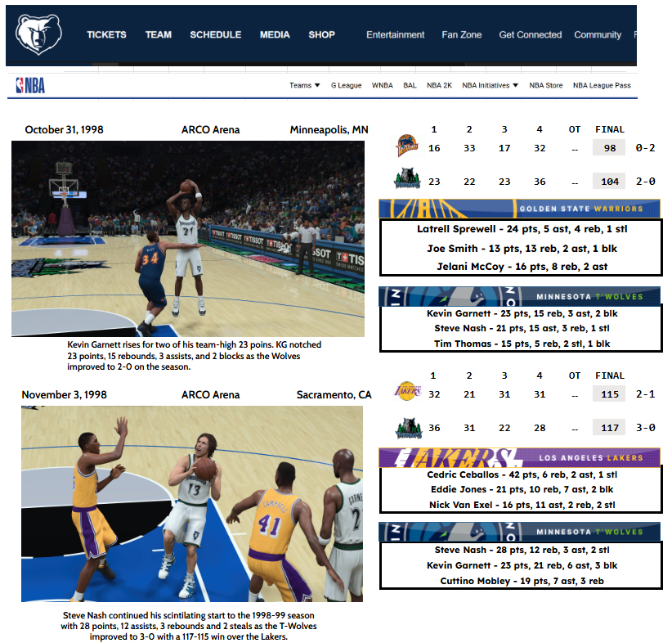Open the WNBA link
672x643 pixels.
click(x=383, y=85)
